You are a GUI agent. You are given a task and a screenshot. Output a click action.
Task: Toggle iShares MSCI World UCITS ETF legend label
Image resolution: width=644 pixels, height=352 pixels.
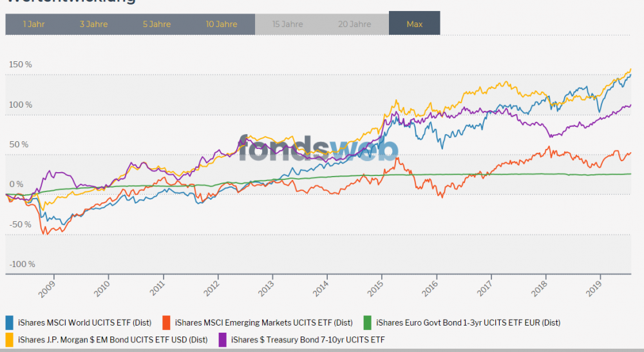[85, 322]
